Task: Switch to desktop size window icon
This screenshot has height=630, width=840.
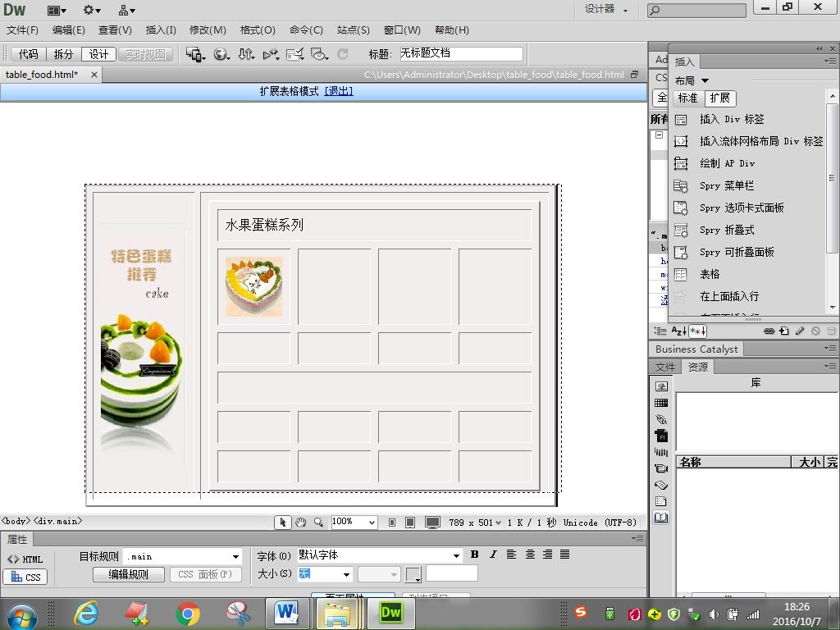Action: pos(432,523)
